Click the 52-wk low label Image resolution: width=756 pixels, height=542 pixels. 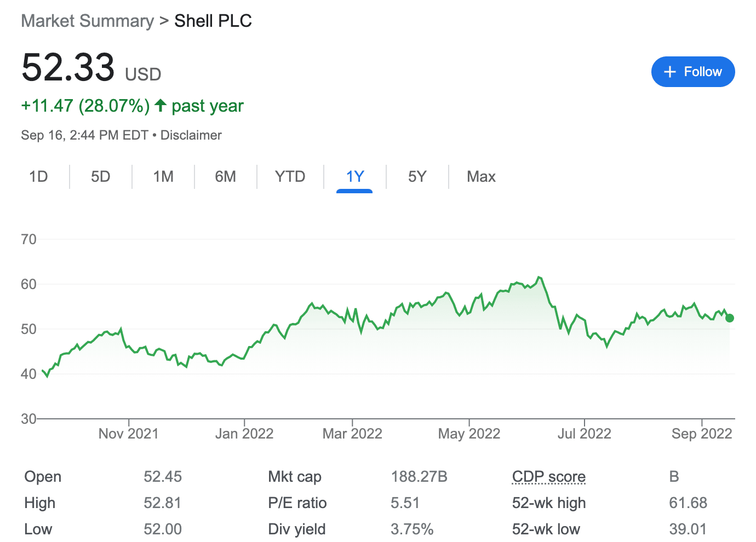point(546,529)
